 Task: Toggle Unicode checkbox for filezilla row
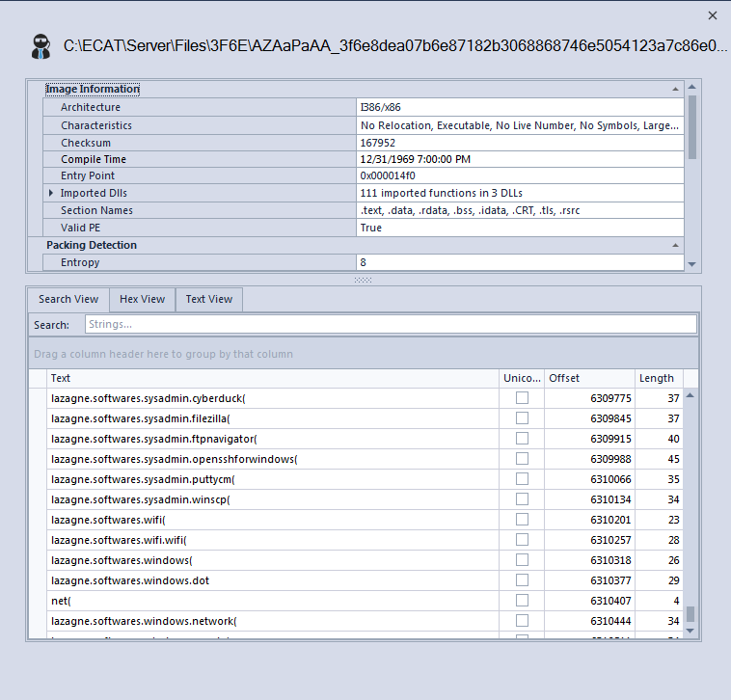[522, 418]
